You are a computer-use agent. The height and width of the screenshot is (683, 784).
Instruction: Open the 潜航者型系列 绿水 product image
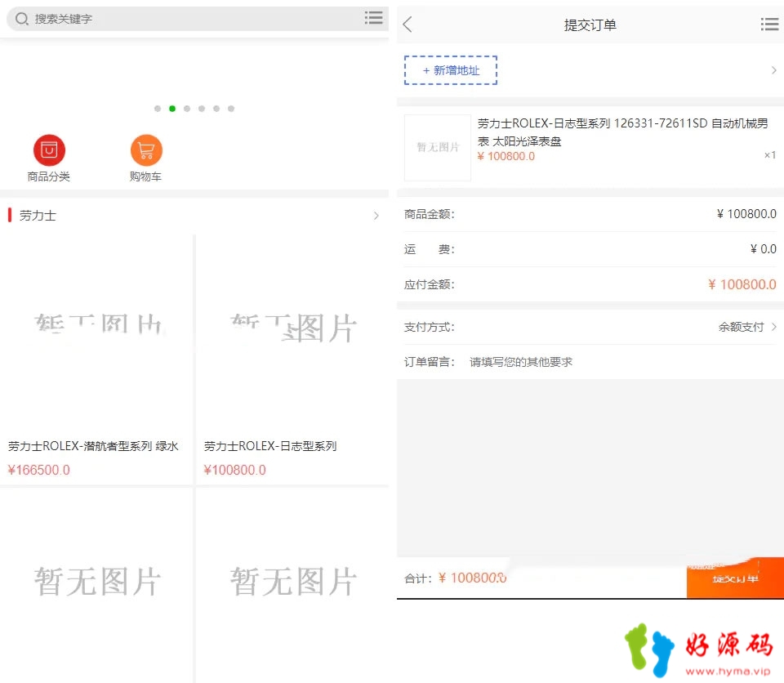click(x=96, y=333)
